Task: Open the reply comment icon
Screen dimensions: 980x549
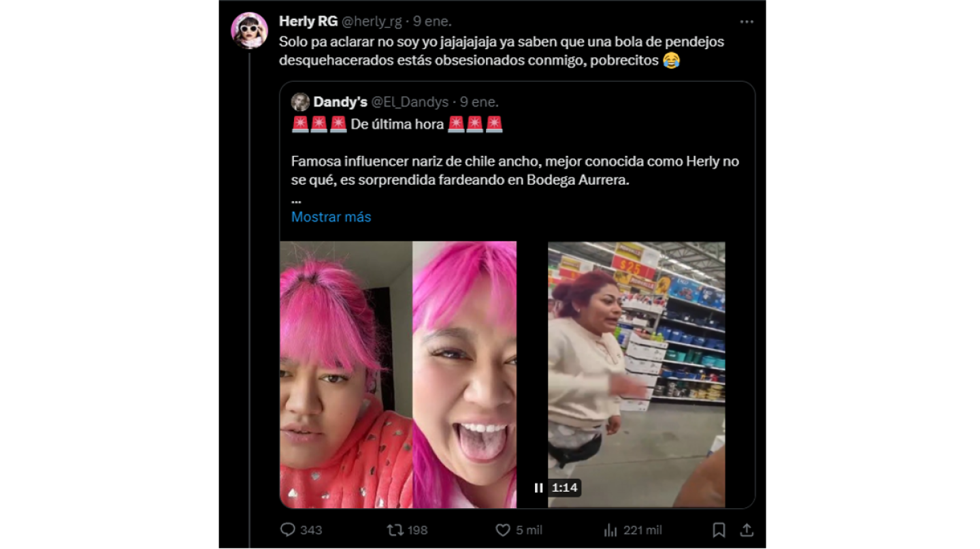Action: point(288,529)
